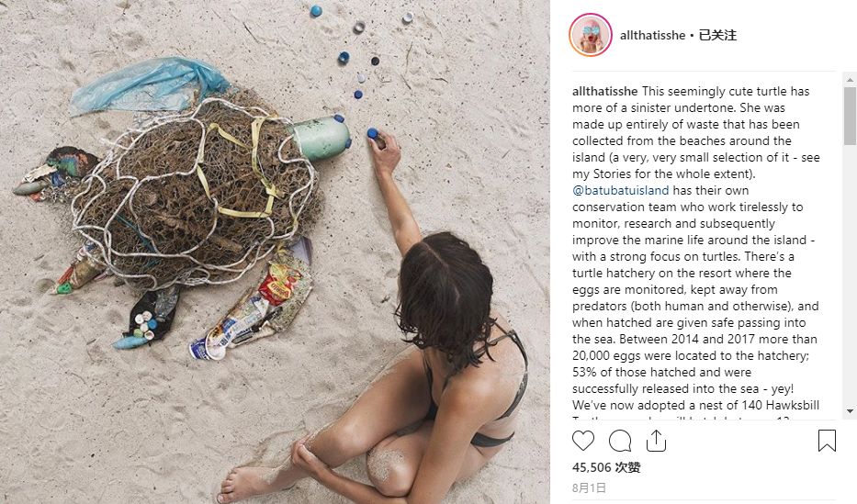Viewport: 857px width, 504px height.
Task: Open comments via speech bubble icon
Action: tap(620, 441)
